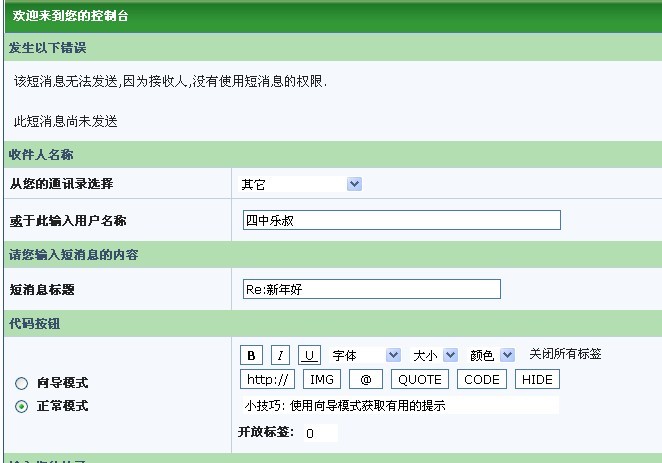Insert a link with the http:// button

[268, 379]
